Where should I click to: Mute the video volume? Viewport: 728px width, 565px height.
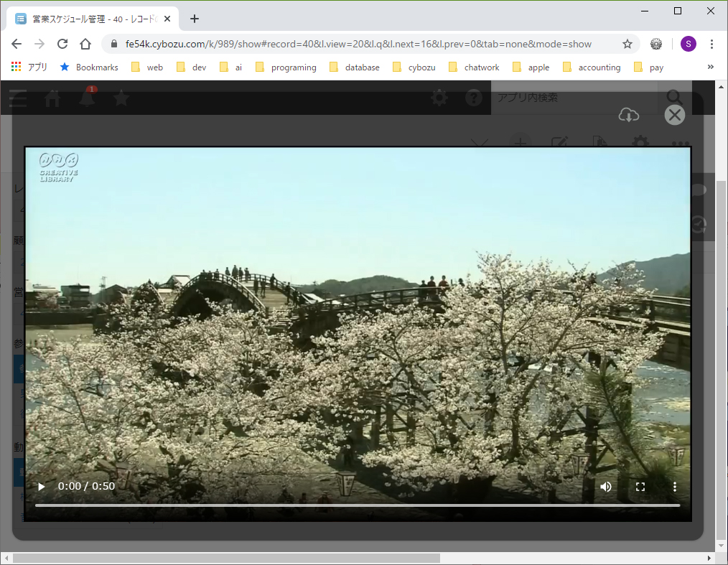[x=605, y=487]
